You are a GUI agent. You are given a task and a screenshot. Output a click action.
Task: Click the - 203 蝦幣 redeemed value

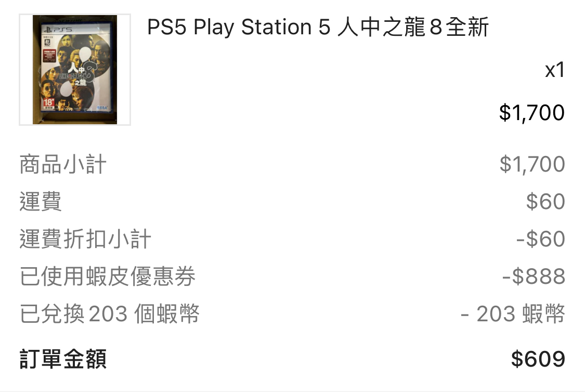(x=513, y=313)
